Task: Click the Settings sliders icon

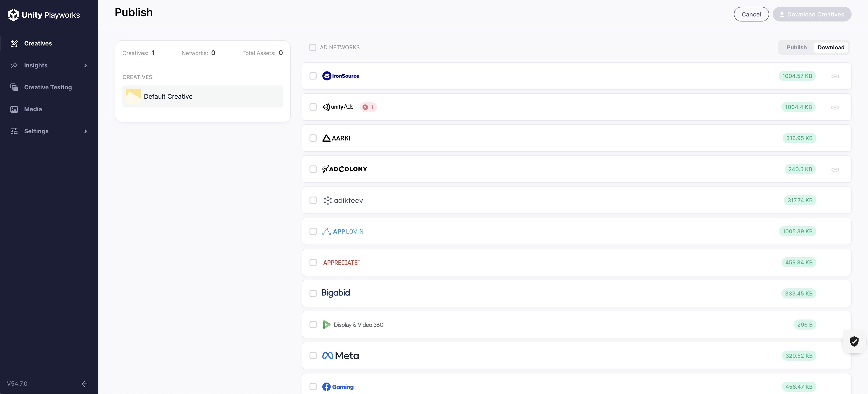Action: 14,131
